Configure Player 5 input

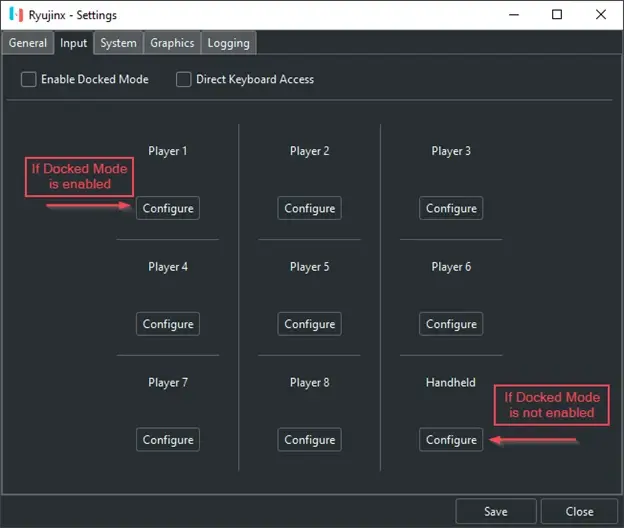310,324
